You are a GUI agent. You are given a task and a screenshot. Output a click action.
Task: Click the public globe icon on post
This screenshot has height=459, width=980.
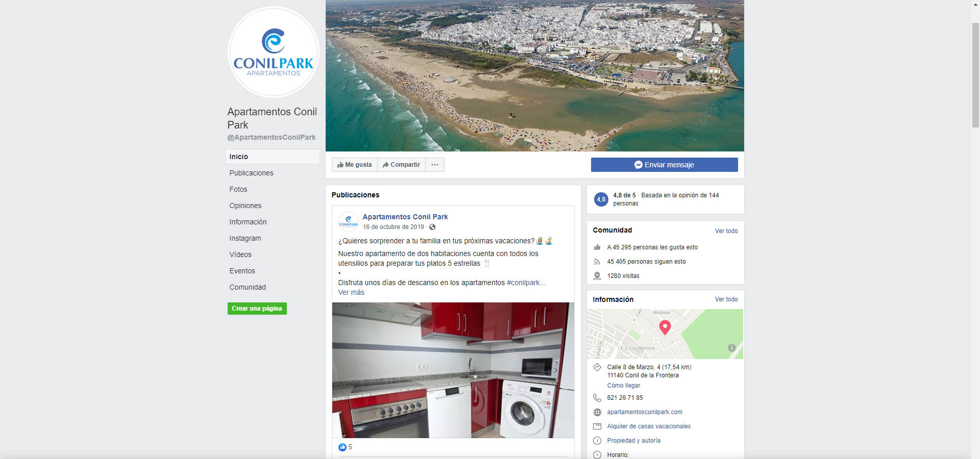tap(432, 227)
